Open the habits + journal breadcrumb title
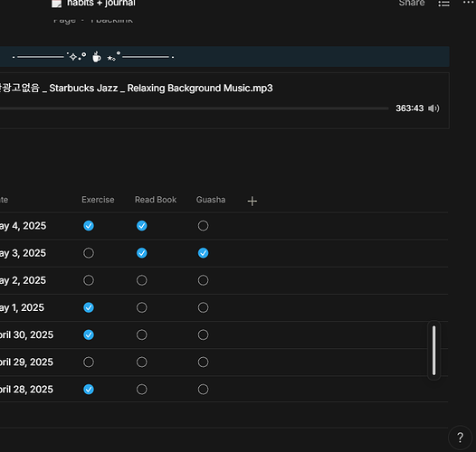The width and height of the screenshot is (476, 452). click(x=101, y=3)
